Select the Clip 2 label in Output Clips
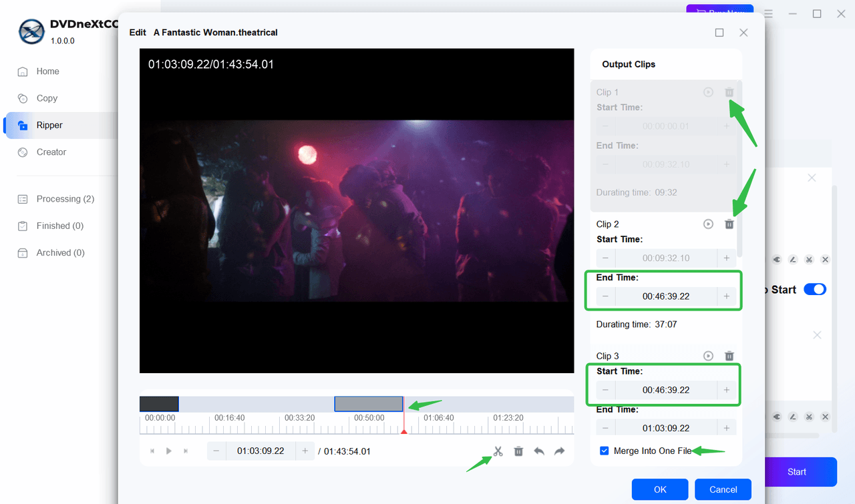This screenshot has width=855, height=504. (x=608, y=224)
